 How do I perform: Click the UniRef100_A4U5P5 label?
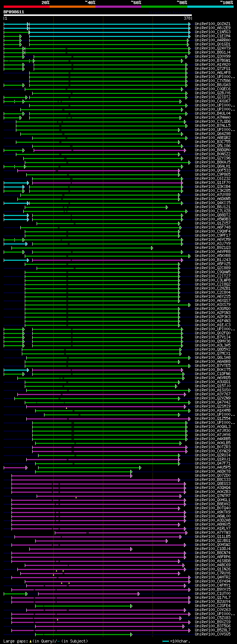[x=213, y=467]
